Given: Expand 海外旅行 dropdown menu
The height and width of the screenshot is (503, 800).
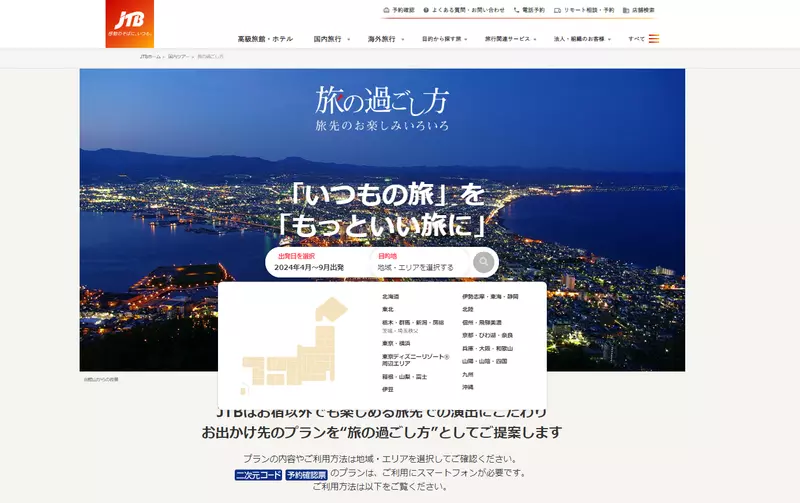Looking at the screenshot, I should (384, 39).
